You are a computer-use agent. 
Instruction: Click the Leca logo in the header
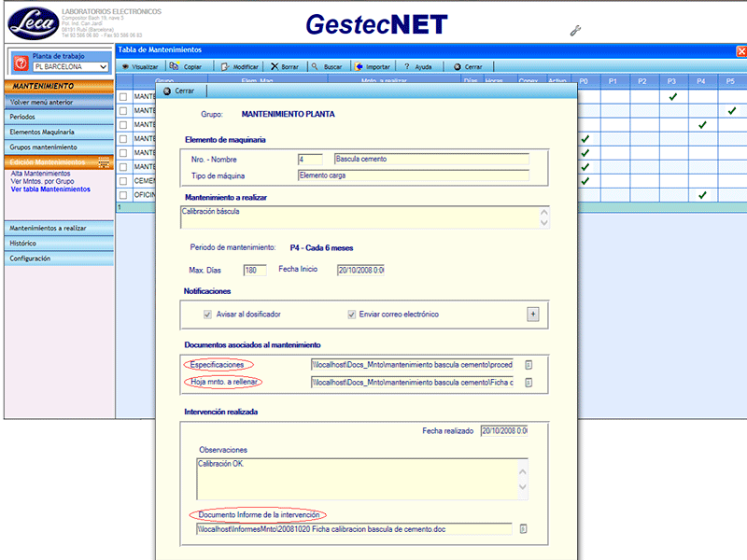(x=34, y=23)
